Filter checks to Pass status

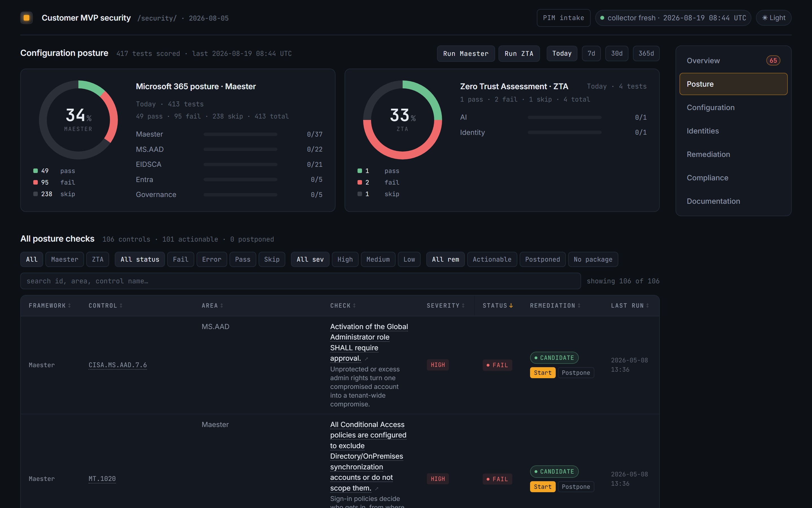(242, 259)
